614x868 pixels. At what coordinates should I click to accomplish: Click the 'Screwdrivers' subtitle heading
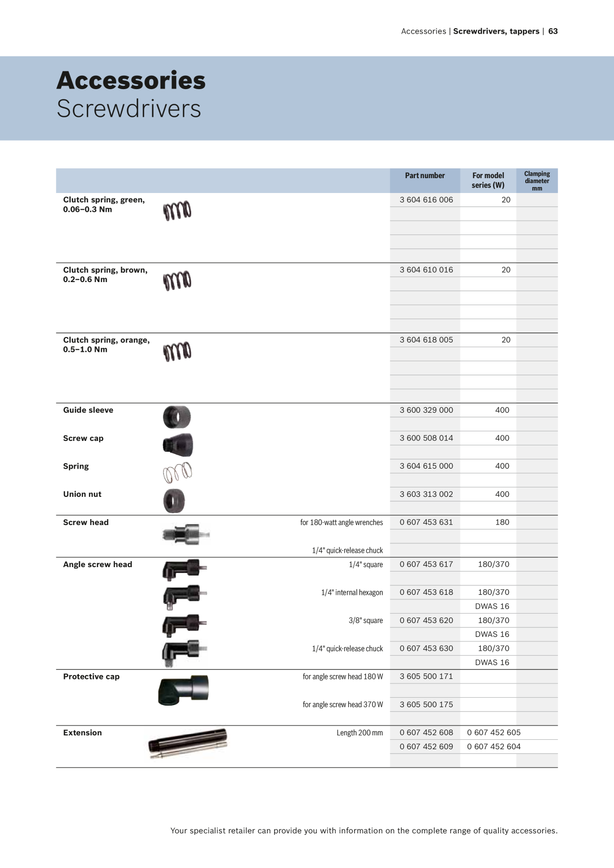click(129, 109)
